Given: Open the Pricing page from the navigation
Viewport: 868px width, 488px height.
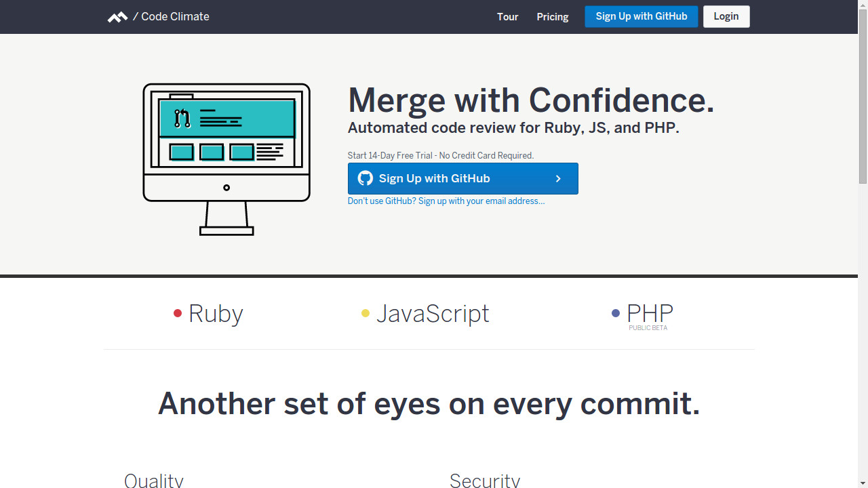Looking at the screenshot, I should click(553, 17).
